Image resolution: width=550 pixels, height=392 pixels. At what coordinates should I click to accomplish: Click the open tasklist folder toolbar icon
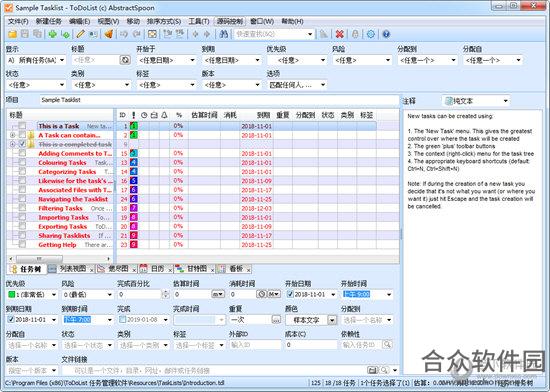coord(12,34)
